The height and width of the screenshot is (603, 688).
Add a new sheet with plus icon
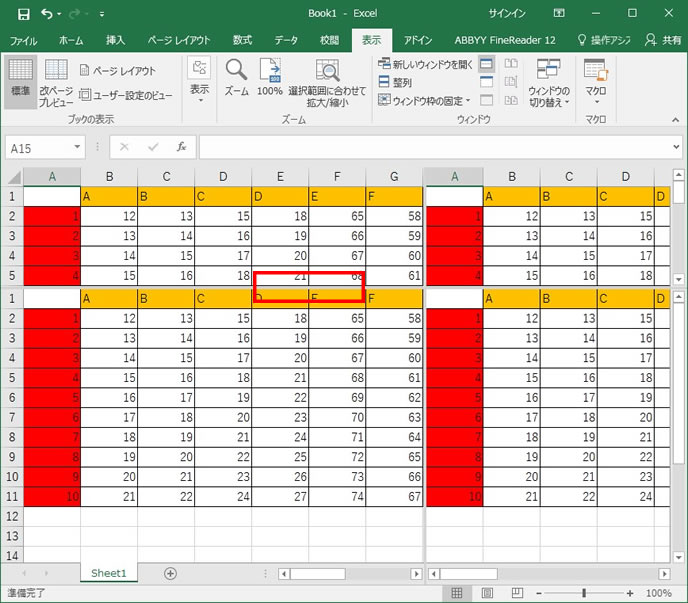(x=170, y=573)
